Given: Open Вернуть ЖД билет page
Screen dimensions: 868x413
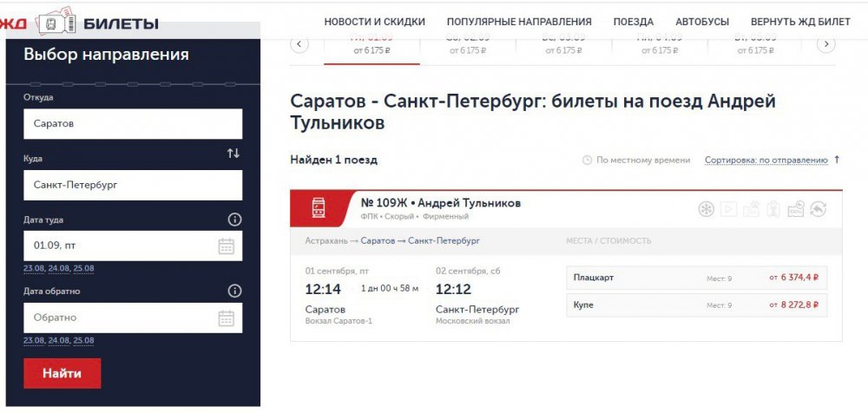Looking at the screenshot, I should 800,23.
